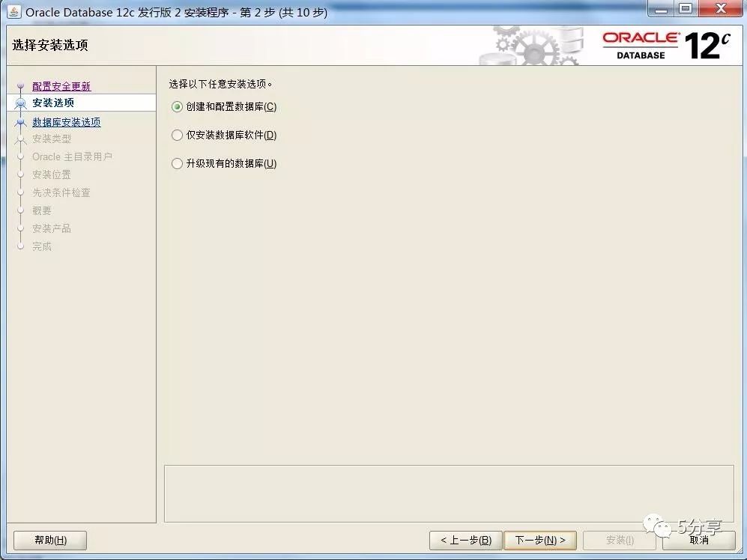The width and height of the screenshot is (747, 560).
Task: Cancel installation with 取消 button
Action: click(x=699, y=541)
